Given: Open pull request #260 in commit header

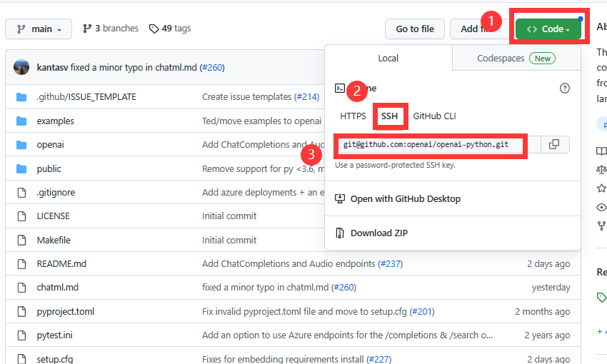Looking at the screenshot, I should tap(212, 68).
